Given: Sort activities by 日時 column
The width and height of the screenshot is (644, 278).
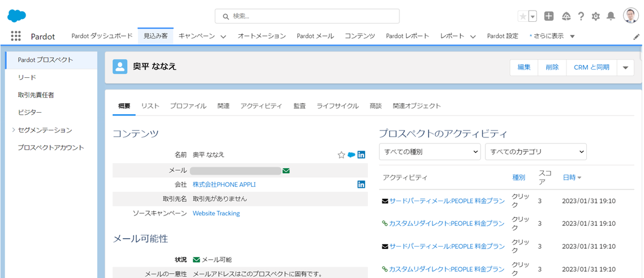Looking at the screenshot, I should tap(572, 178).
